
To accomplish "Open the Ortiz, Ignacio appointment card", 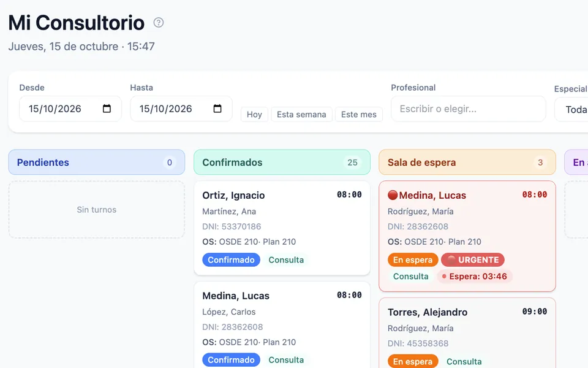I will point(282,228).
